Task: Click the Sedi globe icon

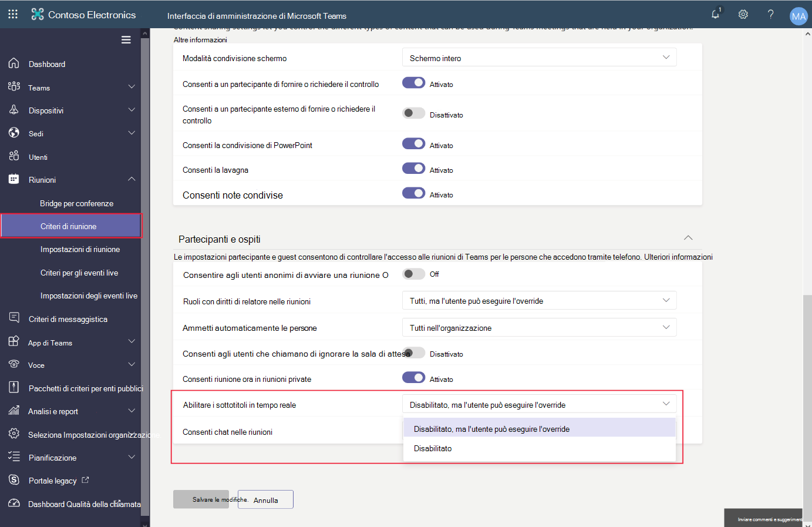Action: click(14, 133)
